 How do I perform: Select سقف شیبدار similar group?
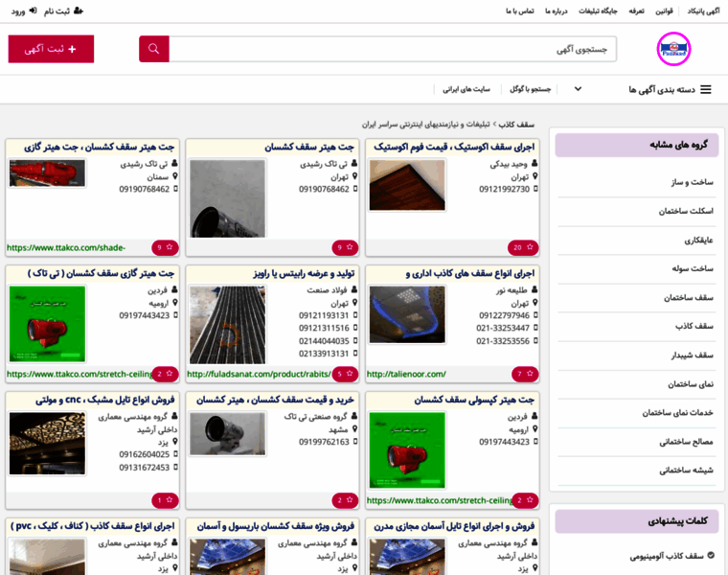tap(692, 356)
